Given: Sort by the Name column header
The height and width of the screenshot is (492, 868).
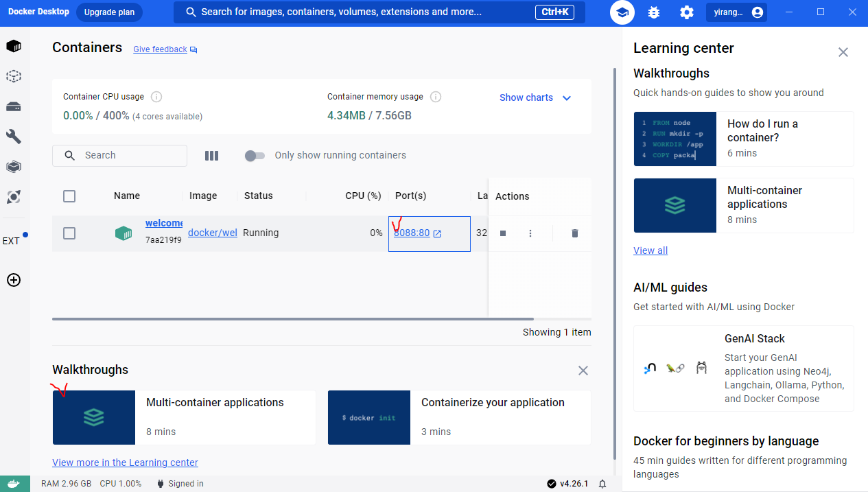Looking at the screenshot, I should point(127,196).
